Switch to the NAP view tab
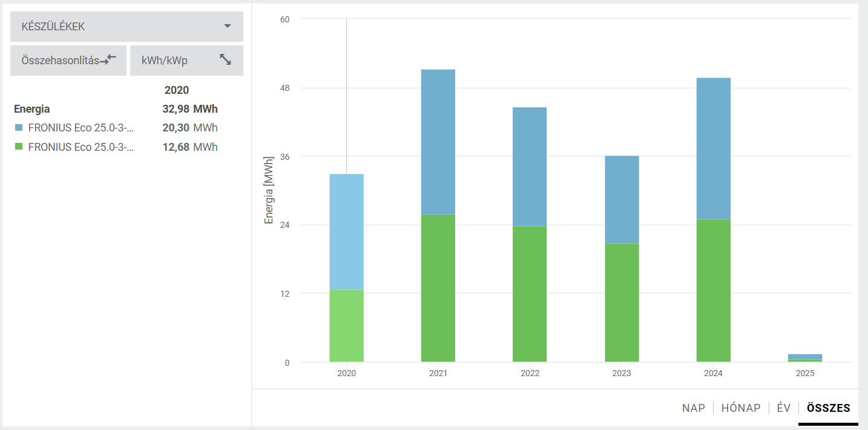 pos(693,408)
